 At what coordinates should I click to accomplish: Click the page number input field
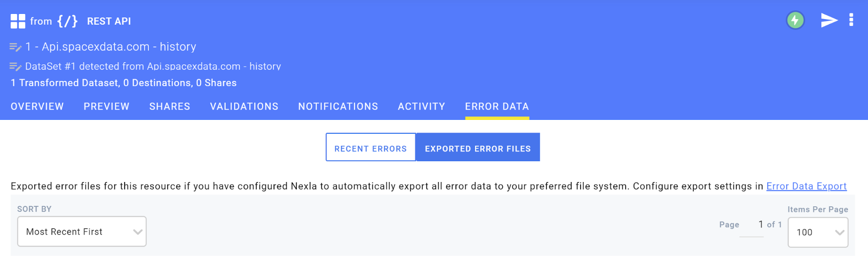tap(751, 225)
